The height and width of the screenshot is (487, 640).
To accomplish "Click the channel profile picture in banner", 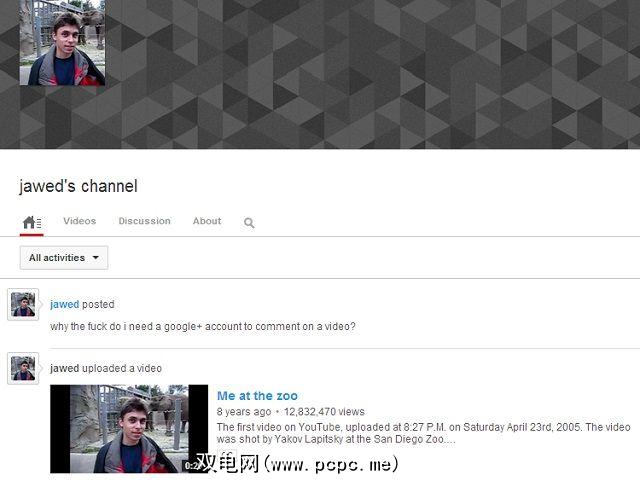I will coord(62,42).
